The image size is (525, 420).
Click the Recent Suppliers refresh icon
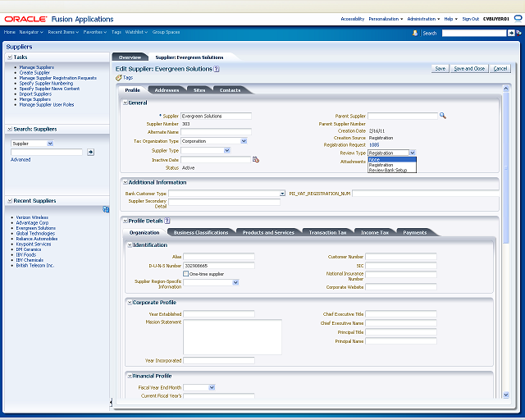point(106,209)
